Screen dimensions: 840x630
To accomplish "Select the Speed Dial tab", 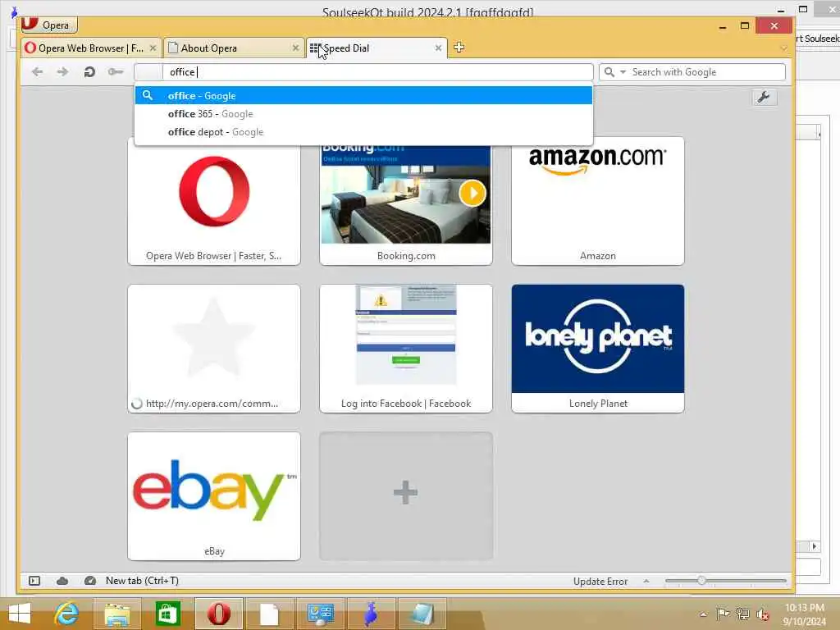I will pos(376,48).
